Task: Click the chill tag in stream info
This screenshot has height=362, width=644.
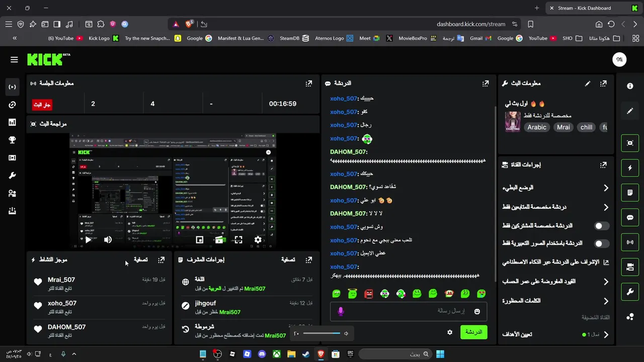Action: pos(586,127)
